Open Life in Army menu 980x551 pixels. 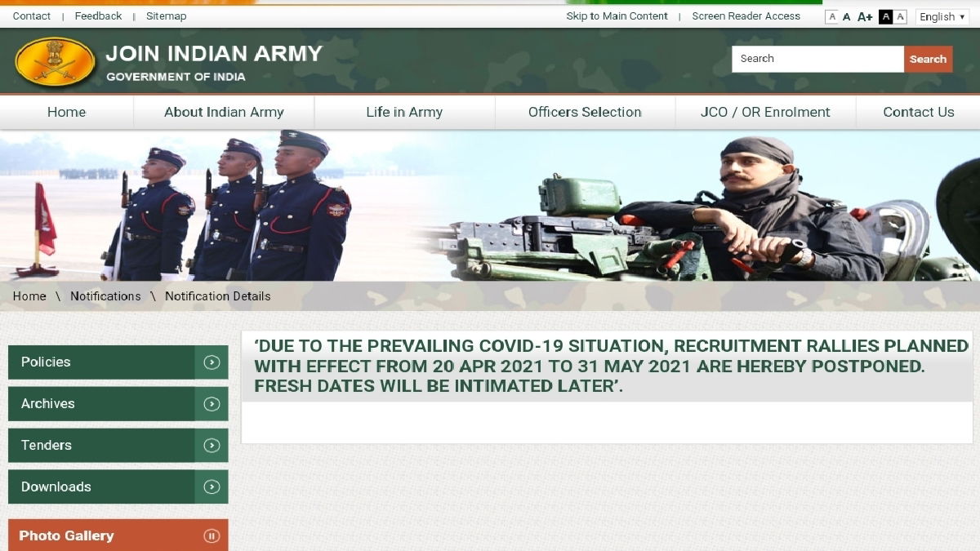coord(404,113)
